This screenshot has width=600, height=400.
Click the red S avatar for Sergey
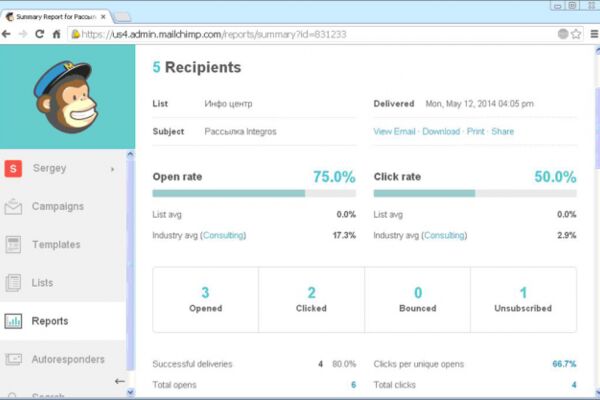[13, 168]
